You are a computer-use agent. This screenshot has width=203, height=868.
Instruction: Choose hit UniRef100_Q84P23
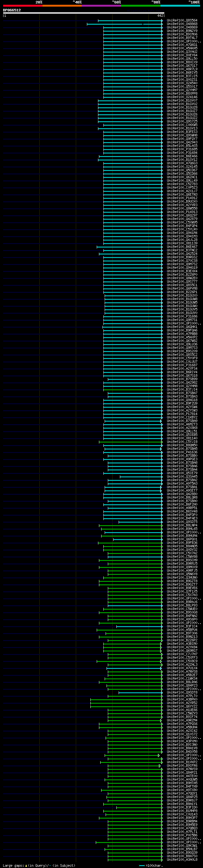[x=182, y=686]
